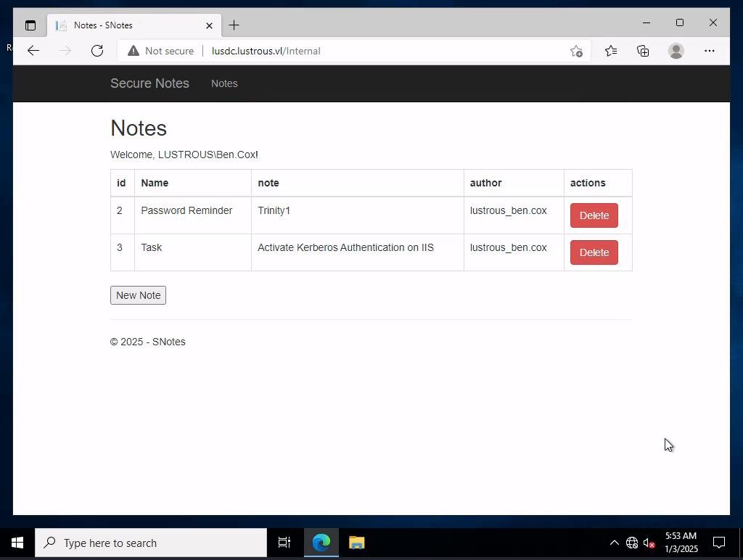Click the Not secure warning icon
The image size is (743, 560).
[134, 51]
